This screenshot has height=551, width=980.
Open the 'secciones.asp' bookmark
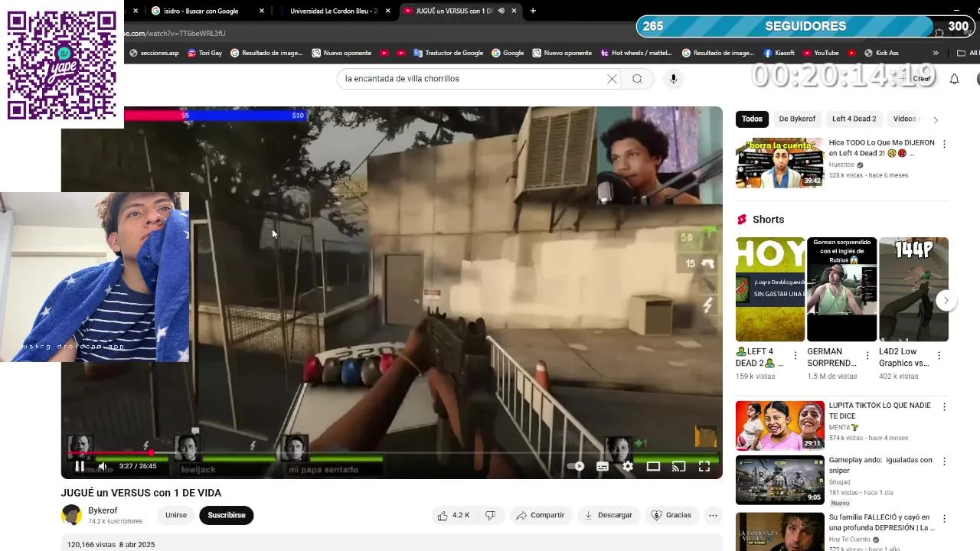point(154,53)
